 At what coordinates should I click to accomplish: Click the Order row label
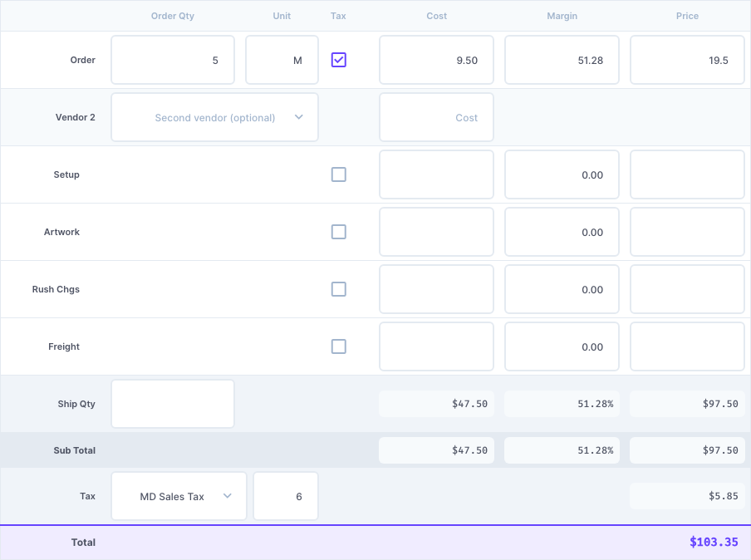coord(83,60)
